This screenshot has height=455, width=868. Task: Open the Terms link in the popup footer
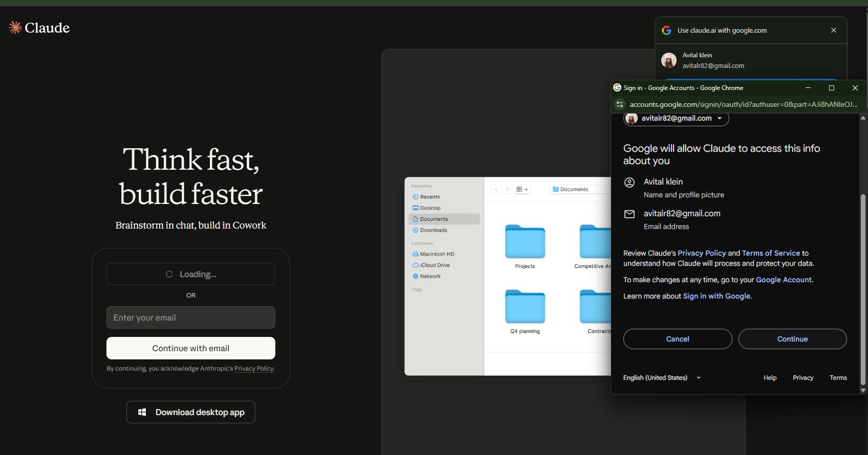click(838, 378)
